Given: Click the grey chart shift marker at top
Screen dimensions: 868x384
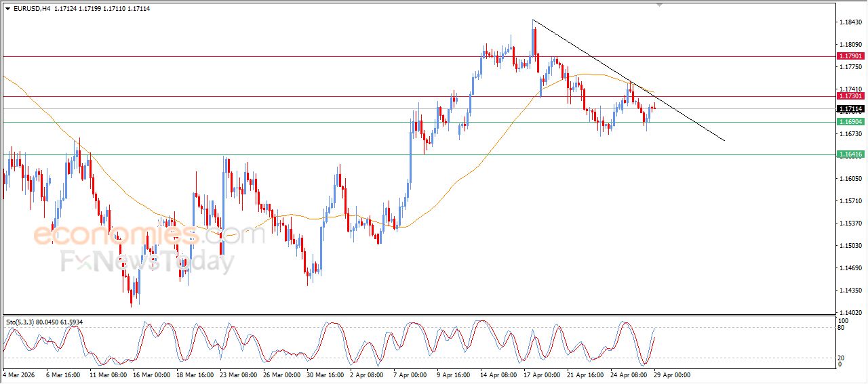Looking at the screenshot, I should point(660,5).
